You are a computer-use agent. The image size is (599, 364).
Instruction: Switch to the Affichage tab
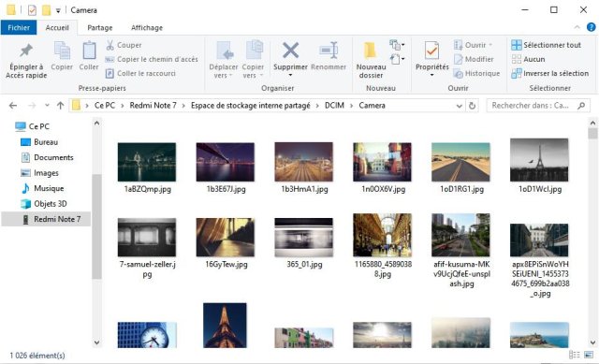147,27
